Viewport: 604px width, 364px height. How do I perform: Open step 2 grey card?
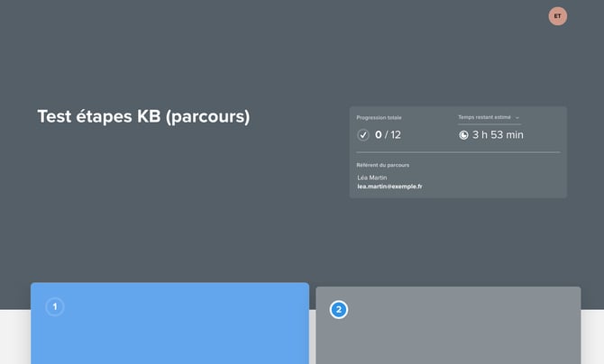[x=448, y=325]
